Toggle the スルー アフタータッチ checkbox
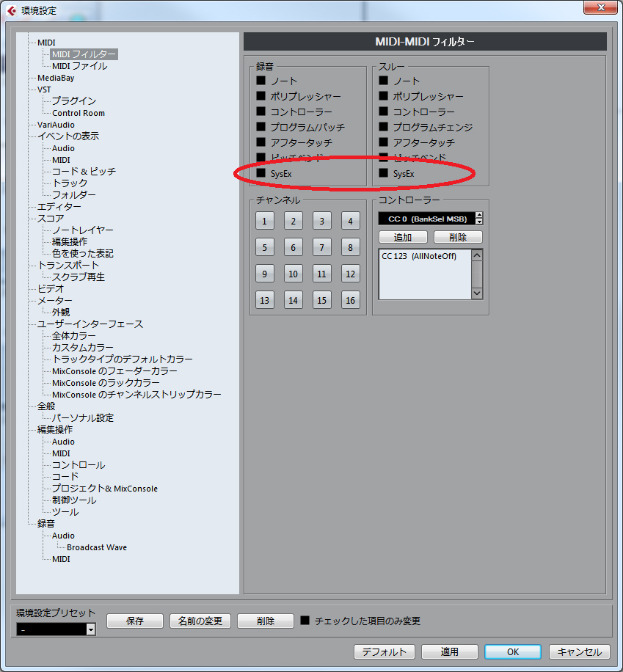 (x=383, y=142)
